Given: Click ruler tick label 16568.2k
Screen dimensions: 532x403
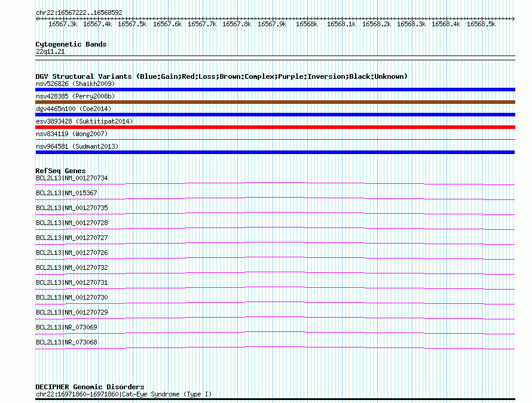Looking at the screenshot, I should tap(377, 24).
